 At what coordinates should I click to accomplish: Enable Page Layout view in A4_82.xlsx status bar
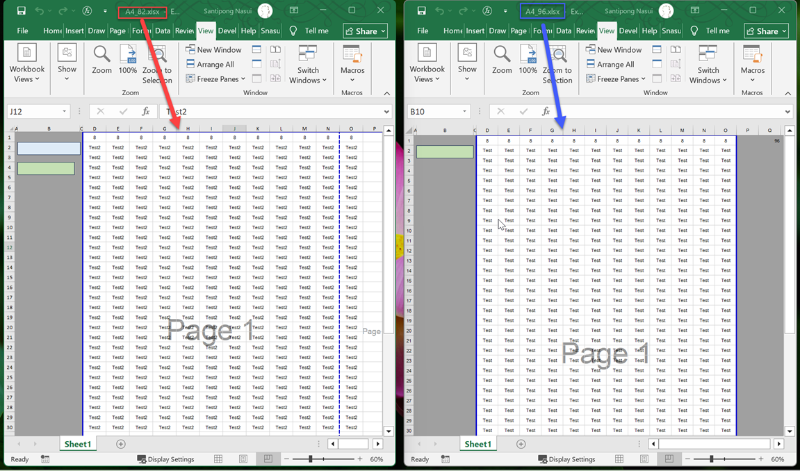243,459
